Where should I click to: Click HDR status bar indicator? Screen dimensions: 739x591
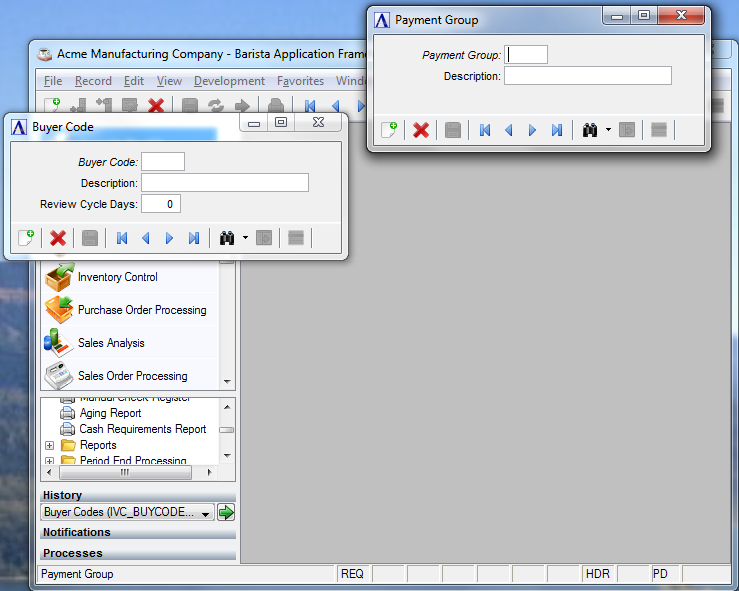tap(598, 574)
